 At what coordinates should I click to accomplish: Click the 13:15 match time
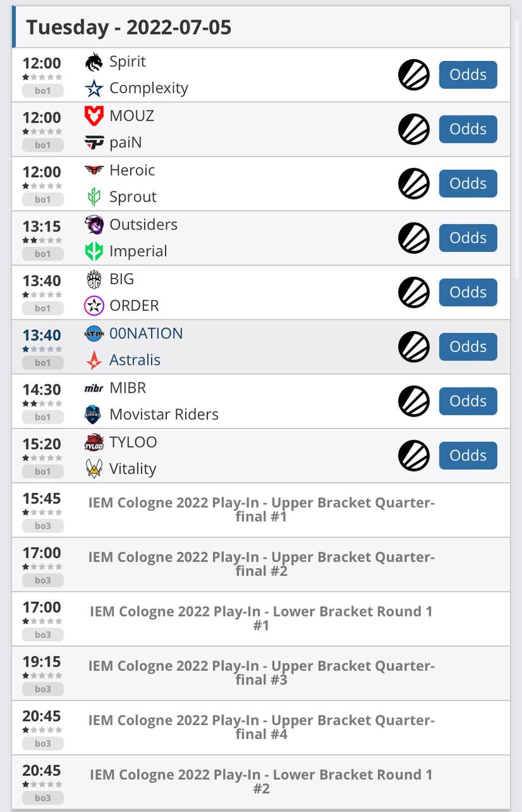pos(42,226)
